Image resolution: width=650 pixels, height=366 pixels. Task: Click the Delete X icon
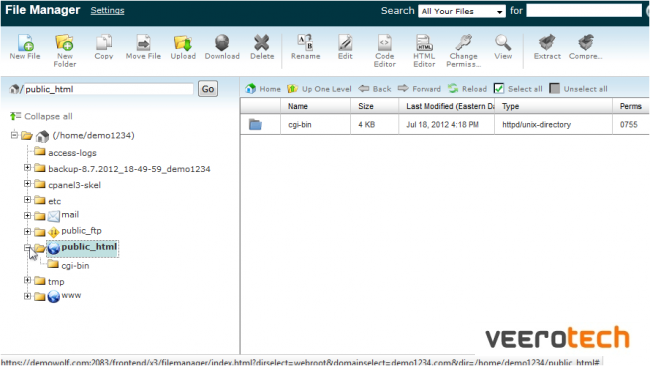click(x=262, y=43)
